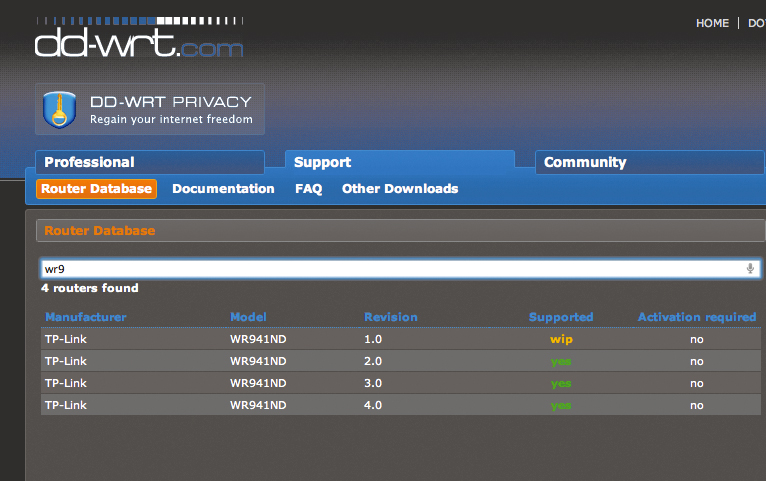Click the Supported column header

click(x=561, y=317)
